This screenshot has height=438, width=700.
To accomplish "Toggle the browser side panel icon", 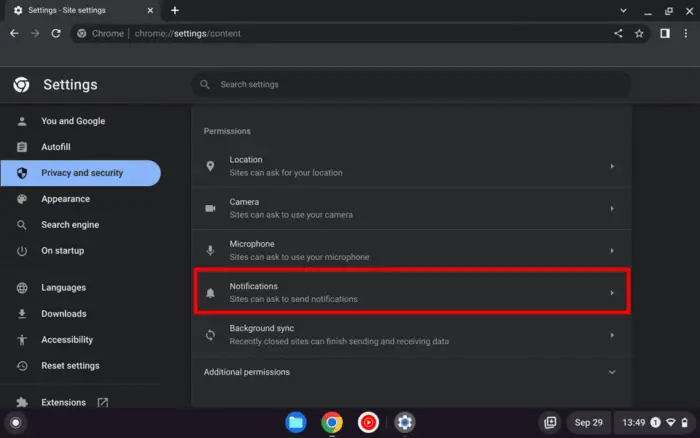I will click(x=665, y=33).
